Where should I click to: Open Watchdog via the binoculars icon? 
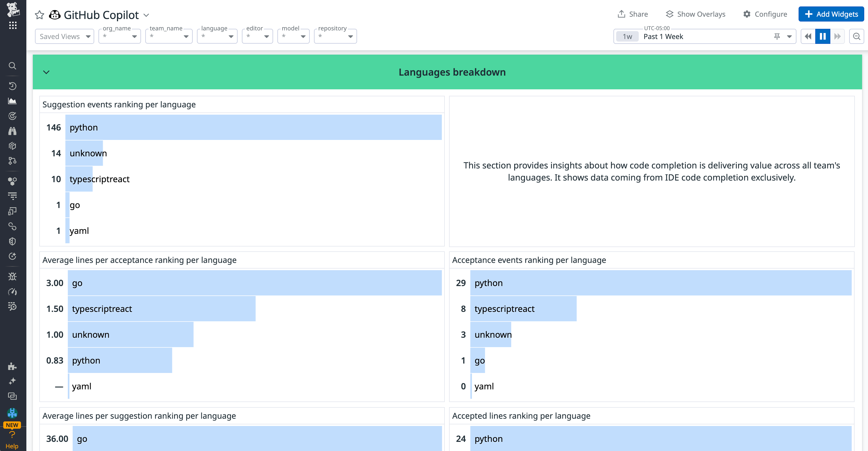coord(12,131)
